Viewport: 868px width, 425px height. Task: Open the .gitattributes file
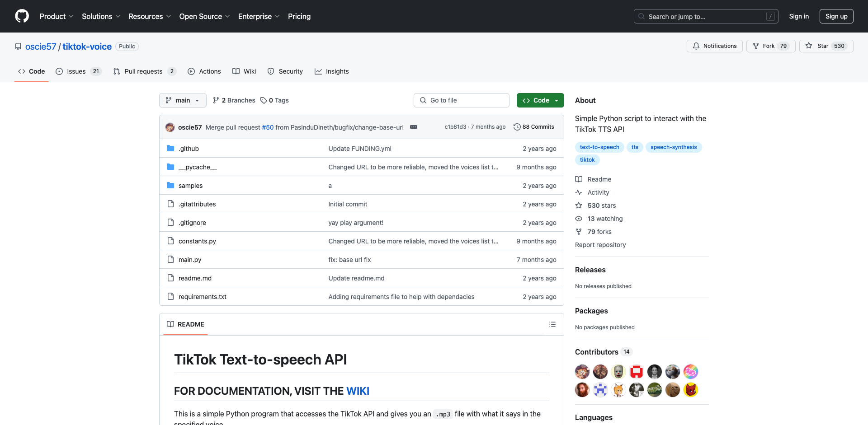[197, 204]
